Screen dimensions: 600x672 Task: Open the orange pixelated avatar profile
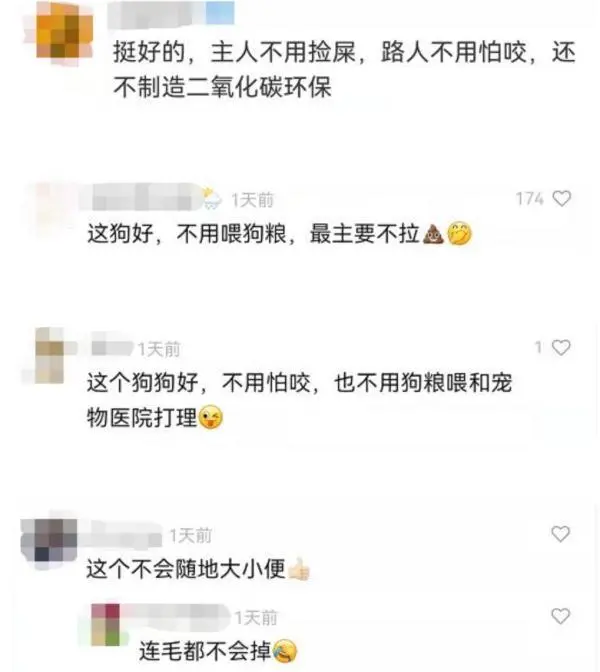(x=64, y=36)
